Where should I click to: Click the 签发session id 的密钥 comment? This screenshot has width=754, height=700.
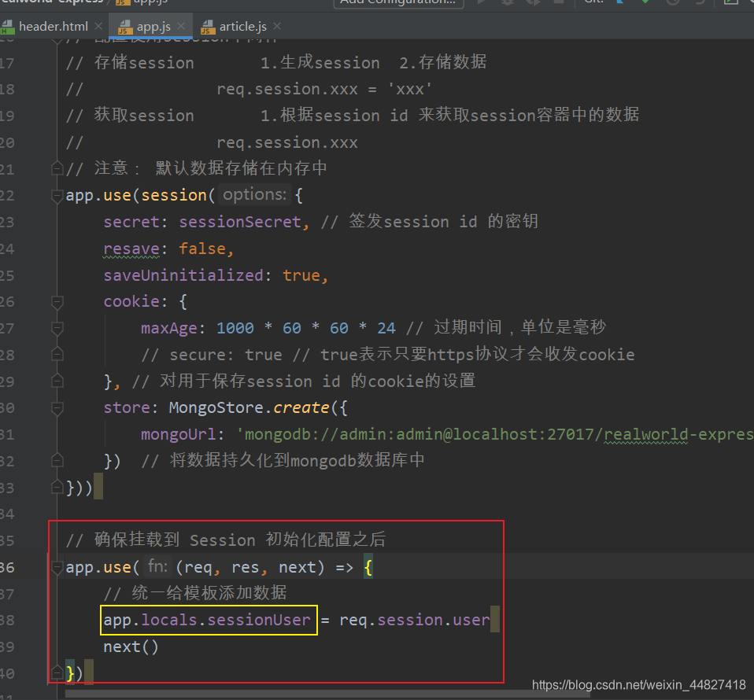coord(430,222)
